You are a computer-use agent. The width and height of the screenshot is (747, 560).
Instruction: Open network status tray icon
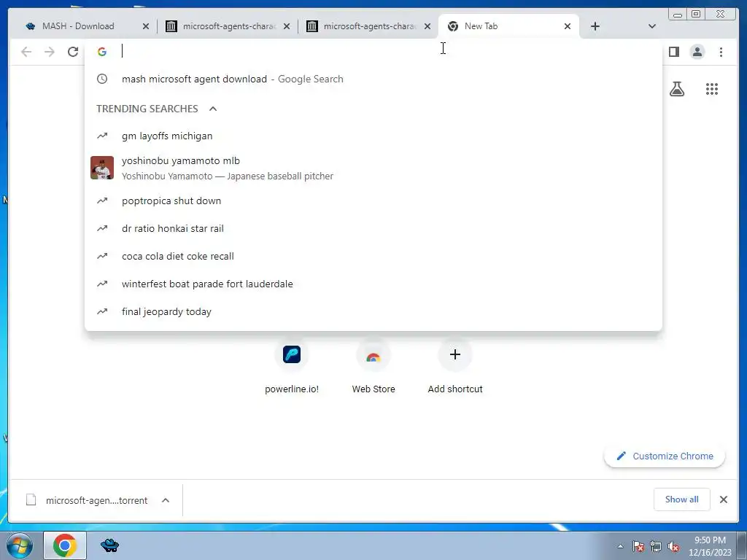pos(656,546)
